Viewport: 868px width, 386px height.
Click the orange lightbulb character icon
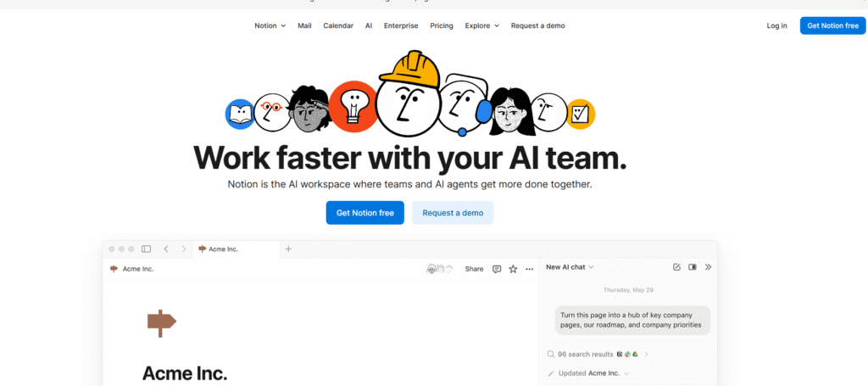click(351, 109)
